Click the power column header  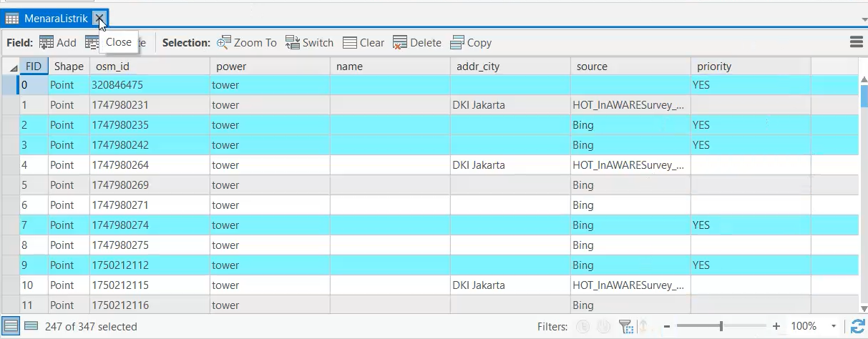(270, 66)
